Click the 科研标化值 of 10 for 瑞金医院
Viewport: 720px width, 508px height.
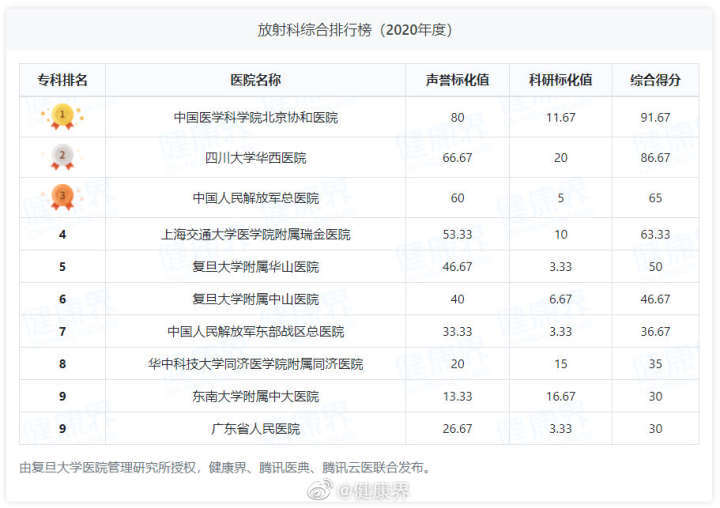pos(561,234)
